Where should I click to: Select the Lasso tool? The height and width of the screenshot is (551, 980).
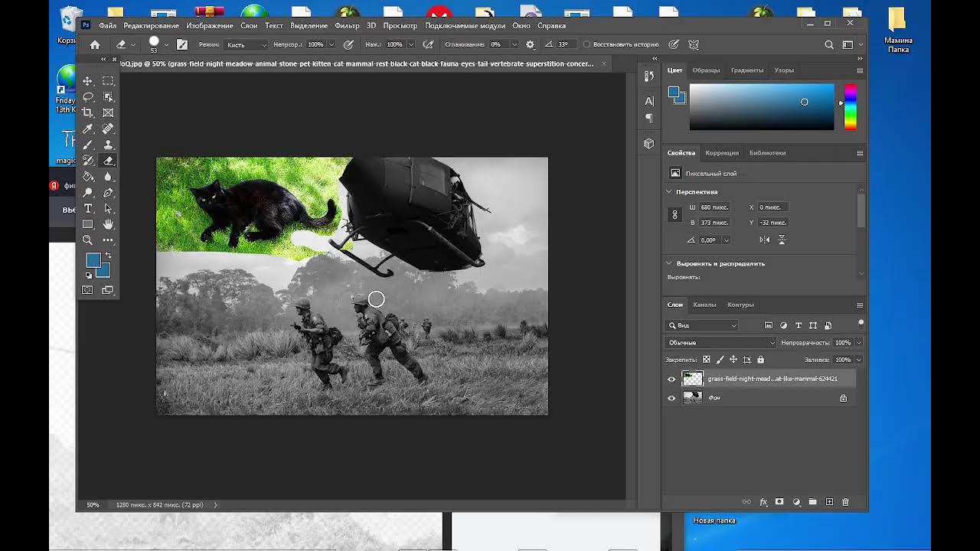pyautogui.click(x=88, y=96)
